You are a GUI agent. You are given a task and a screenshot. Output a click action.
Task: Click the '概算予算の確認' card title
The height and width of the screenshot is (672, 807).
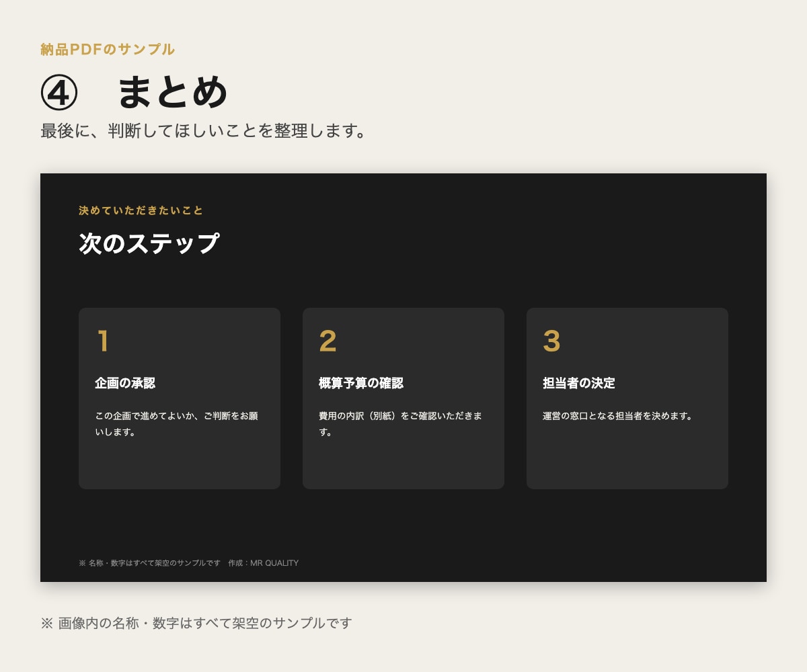[361, 383]
